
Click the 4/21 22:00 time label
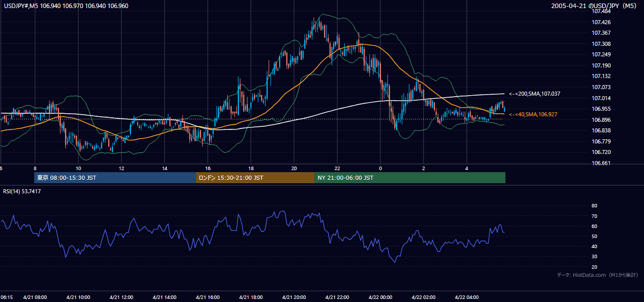(337, 297)
